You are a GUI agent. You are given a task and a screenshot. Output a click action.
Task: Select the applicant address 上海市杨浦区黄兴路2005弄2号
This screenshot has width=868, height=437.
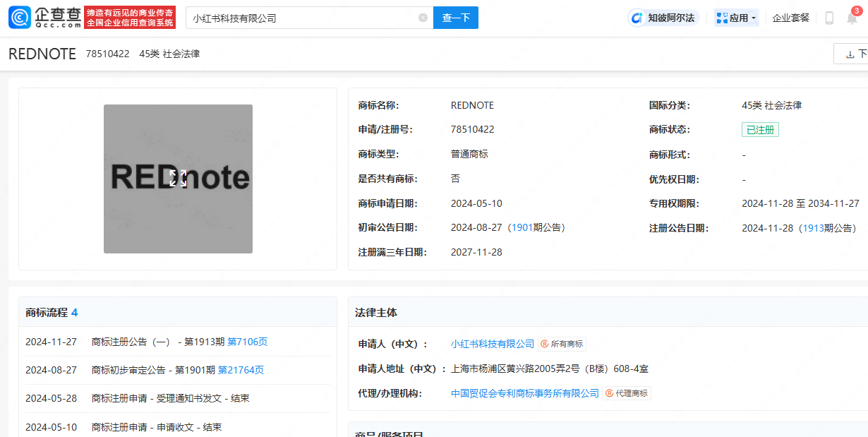click(x=550, y=369)
